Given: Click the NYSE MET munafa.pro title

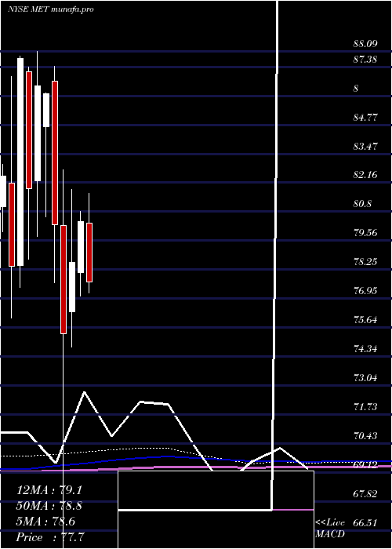Looking at the screenshot, I should click(x=50, y=9).
